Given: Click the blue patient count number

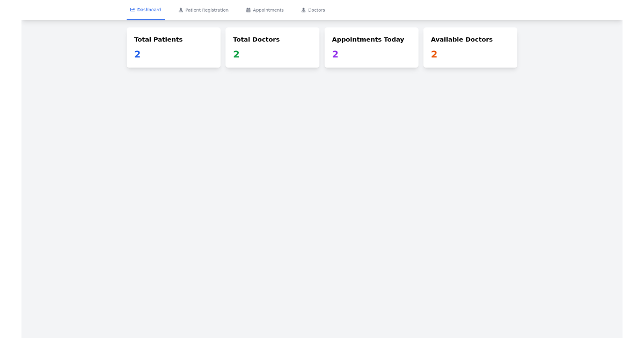Looking at the screenshot, I should tap(137, 54).
